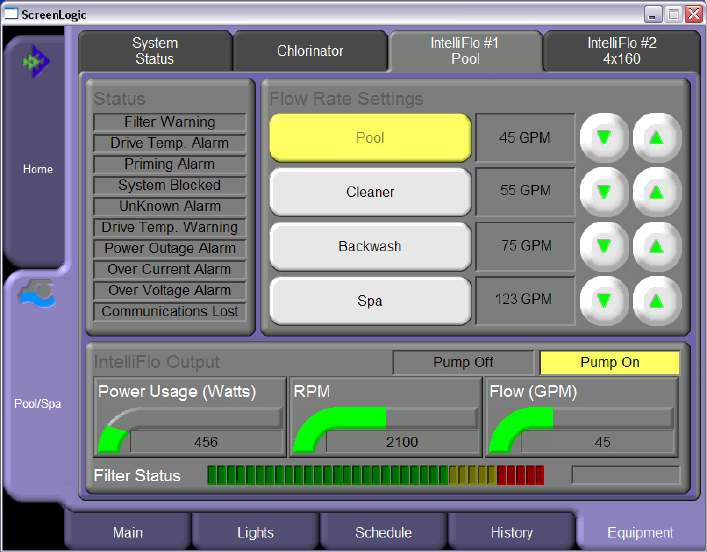Click the 45 GPM Pool value
Image resolution: width=707 pixels, height=552 pixels.
[525, 138]
